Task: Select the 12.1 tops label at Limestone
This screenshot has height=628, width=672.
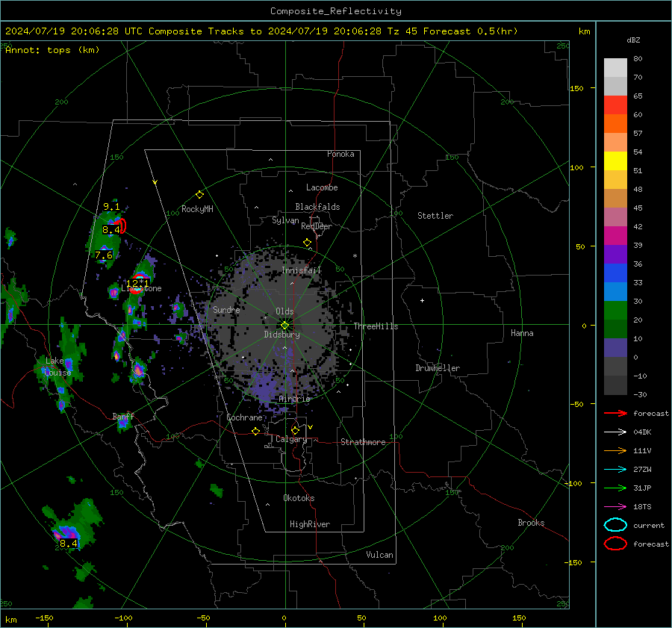Action: (137, 283)
